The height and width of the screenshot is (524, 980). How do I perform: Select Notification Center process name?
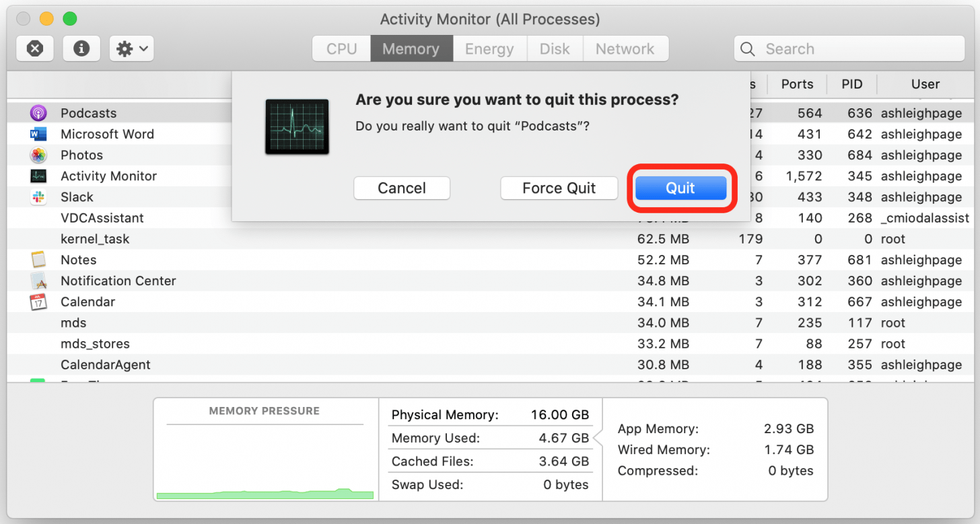pyautogui.click(x=118, y=280)
